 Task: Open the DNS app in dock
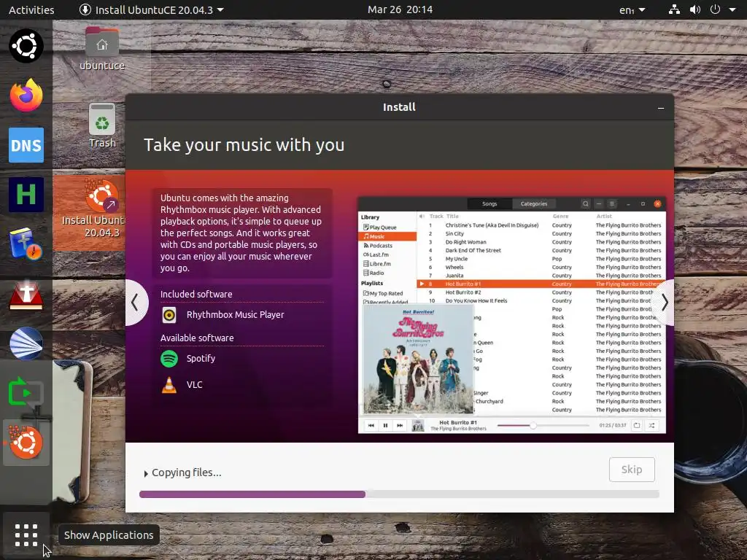[x=26, y=145]
